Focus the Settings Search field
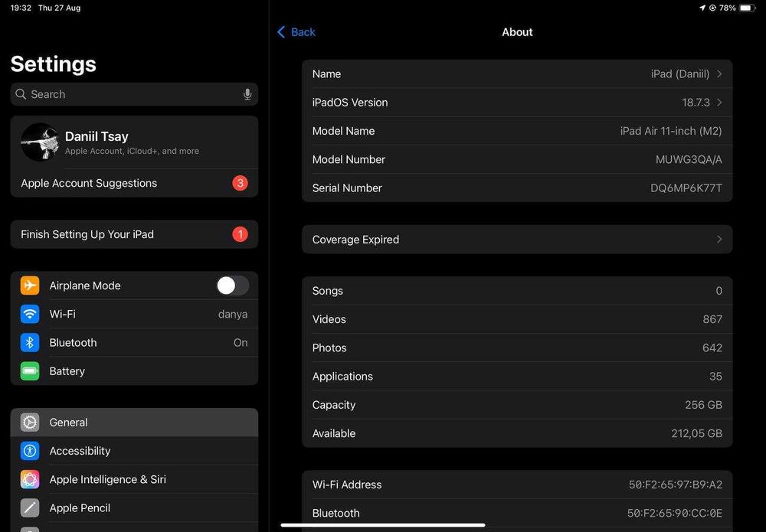Viewport: 766px width, 532px height. [134, 94]
